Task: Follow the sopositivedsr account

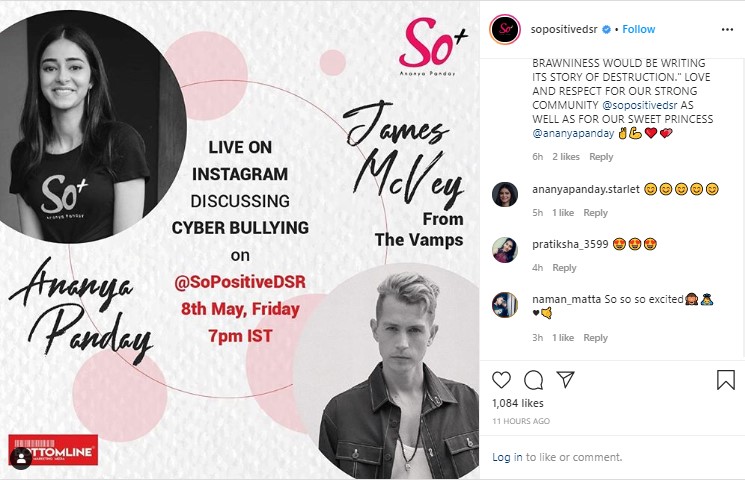Action: click(639, 29)
